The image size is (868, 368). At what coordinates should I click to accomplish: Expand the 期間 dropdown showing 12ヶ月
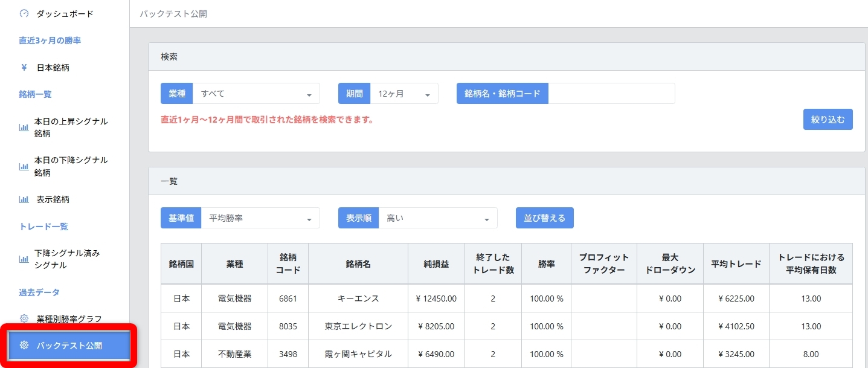403,94
